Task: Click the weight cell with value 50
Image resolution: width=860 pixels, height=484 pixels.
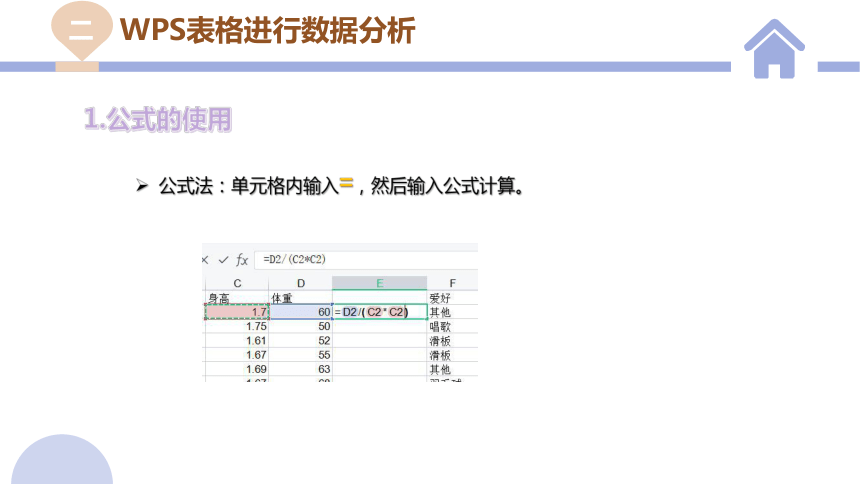Action: click(x=301, y=327)
